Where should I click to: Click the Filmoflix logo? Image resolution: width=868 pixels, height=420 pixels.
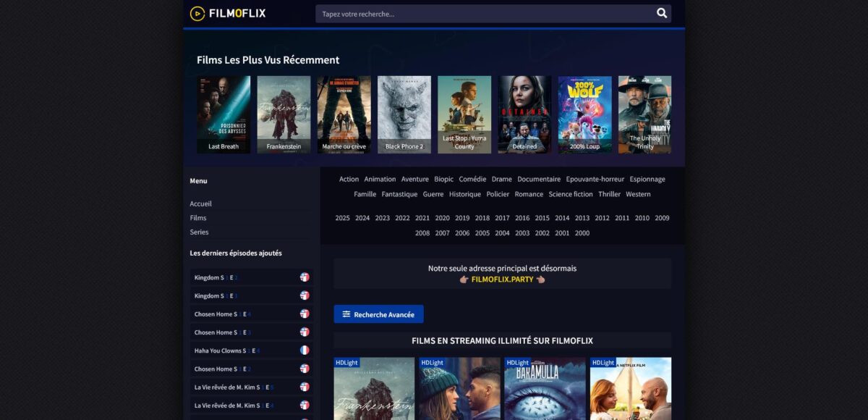[228, 13]
